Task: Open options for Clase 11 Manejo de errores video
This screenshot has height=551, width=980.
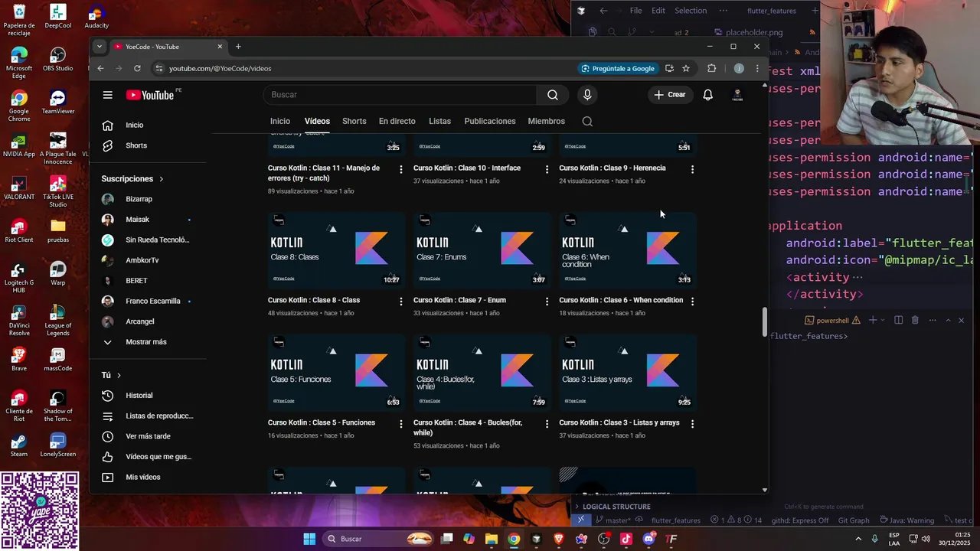Action: coord(400,169)
